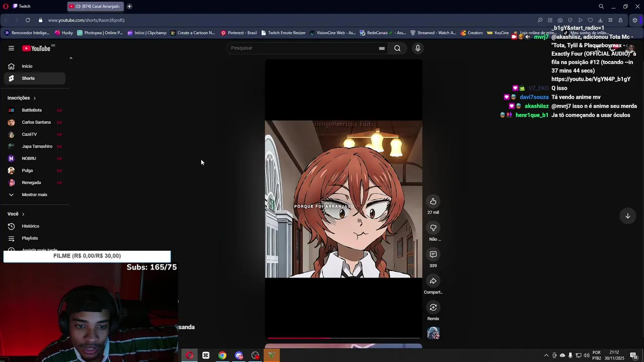Open the Pinterest - Brasil bookmark
644x362 pixels.
coord(238,33)
